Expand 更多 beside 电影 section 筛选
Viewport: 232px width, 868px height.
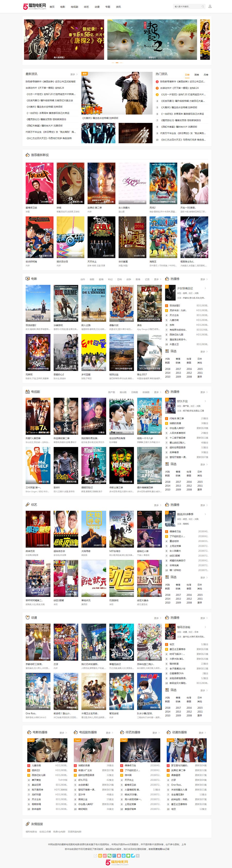click(x=204, y=351)
